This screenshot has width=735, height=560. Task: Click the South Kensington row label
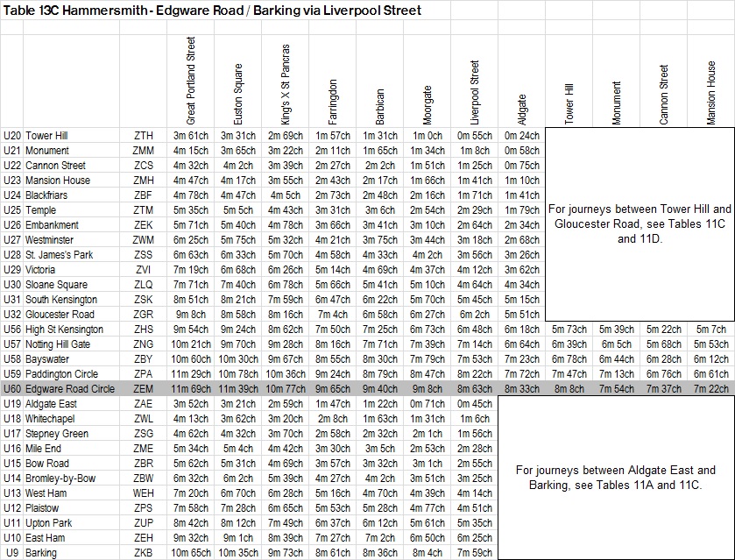pos(61,300)
